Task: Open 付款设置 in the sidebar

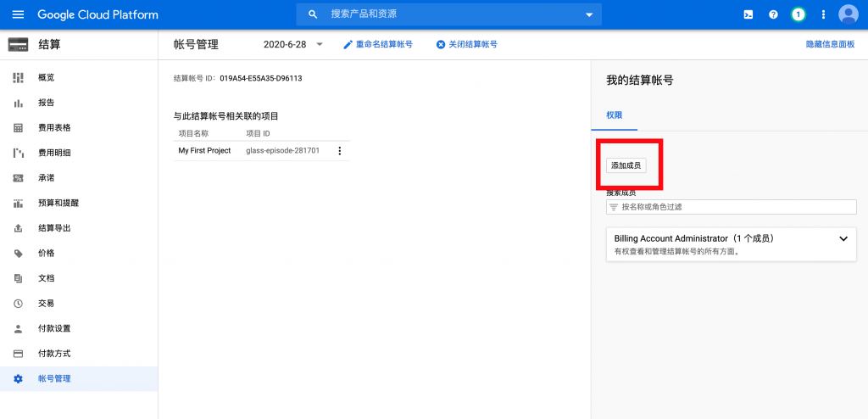Action: [x=79, y=328]
